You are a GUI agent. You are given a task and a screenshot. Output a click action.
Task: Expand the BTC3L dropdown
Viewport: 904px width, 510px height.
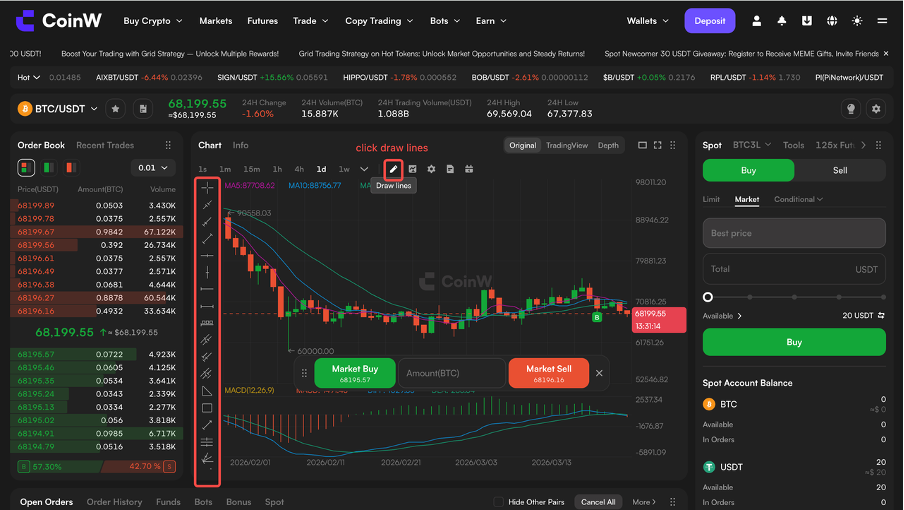752,145
